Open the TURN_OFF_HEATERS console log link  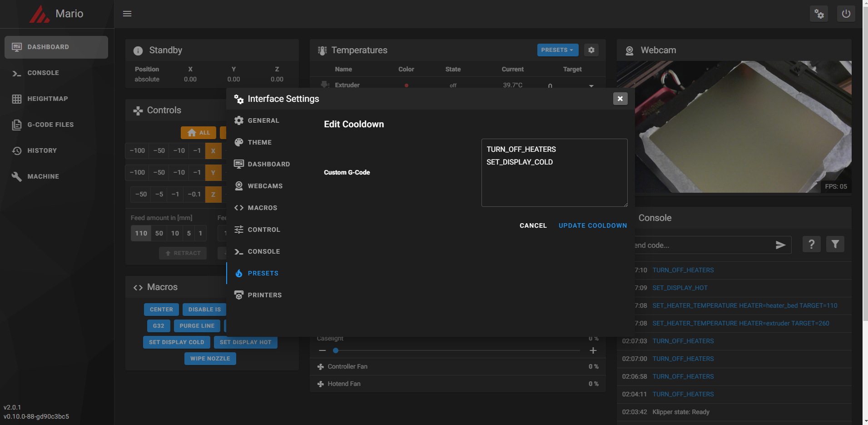[683, 270]
